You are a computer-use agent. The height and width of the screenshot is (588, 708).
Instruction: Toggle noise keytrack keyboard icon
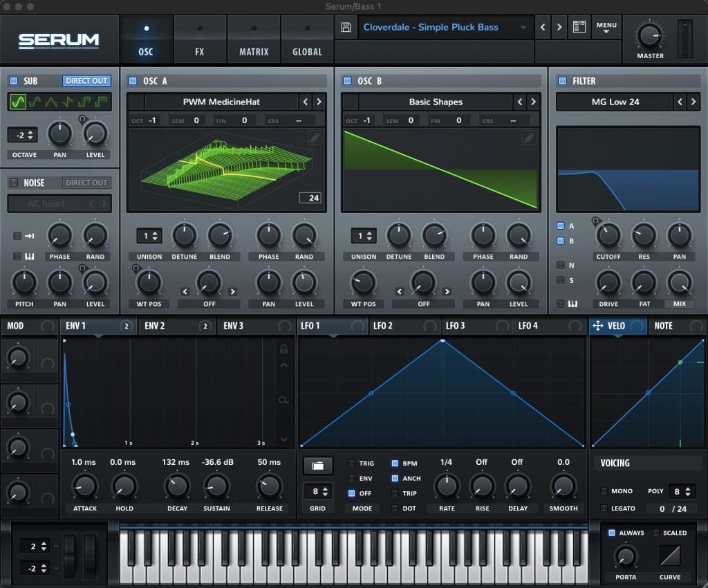[x=29, y=257]
